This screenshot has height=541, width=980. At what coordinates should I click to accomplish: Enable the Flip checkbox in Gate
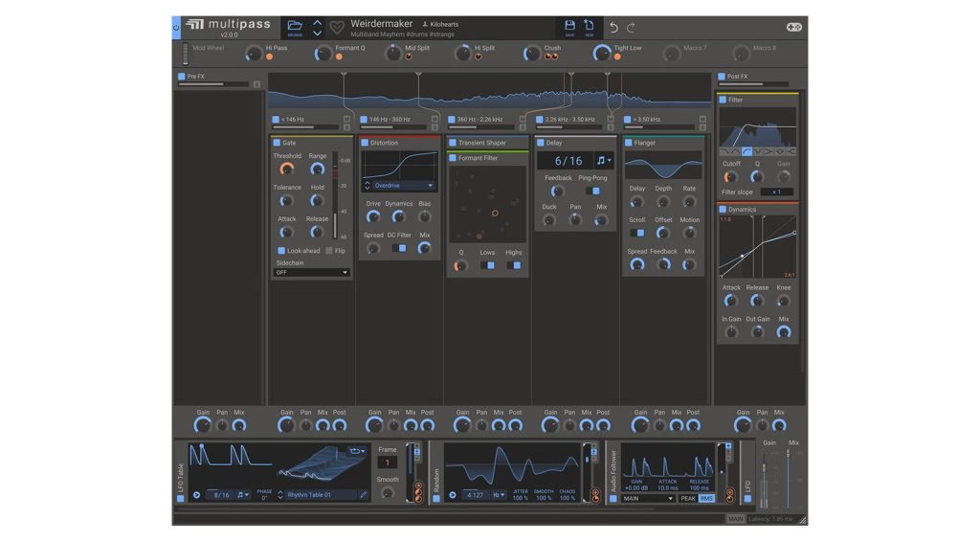329,251
